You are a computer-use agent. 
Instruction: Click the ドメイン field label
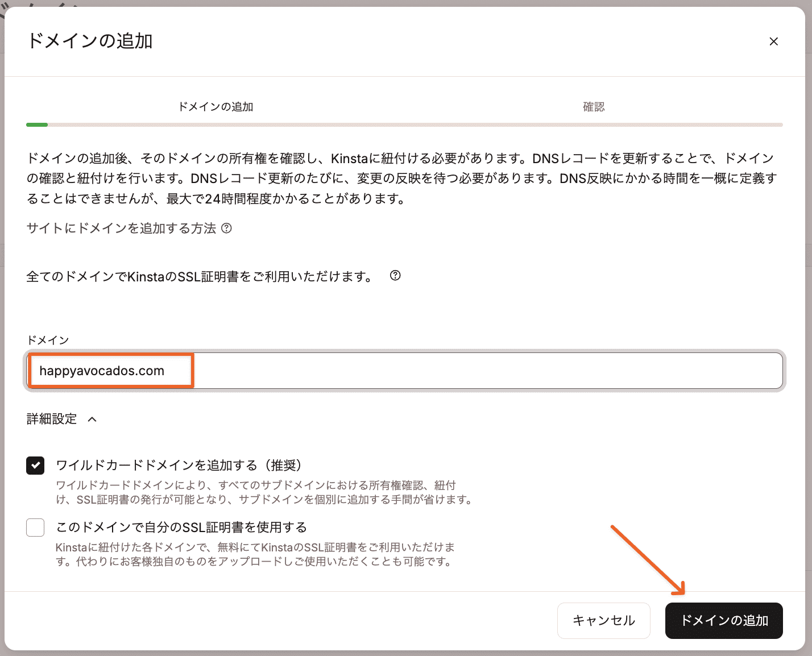point(48,339)
